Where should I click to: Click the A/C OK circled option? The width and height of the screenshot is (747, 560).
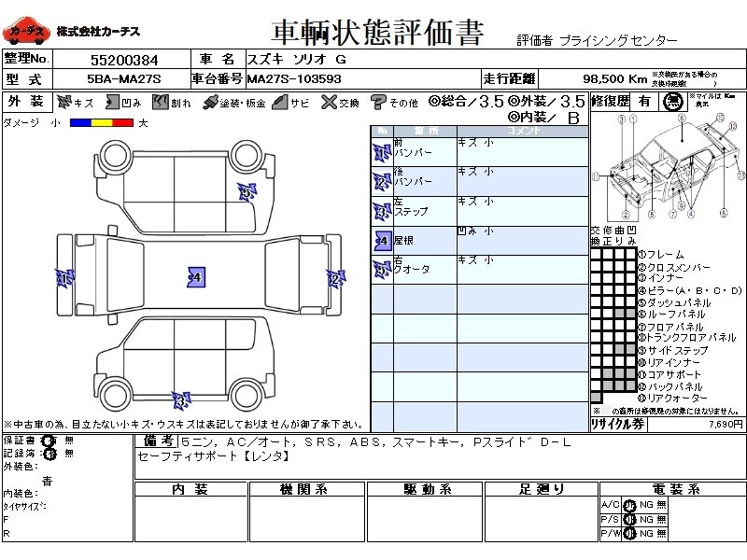click(629, 505)
